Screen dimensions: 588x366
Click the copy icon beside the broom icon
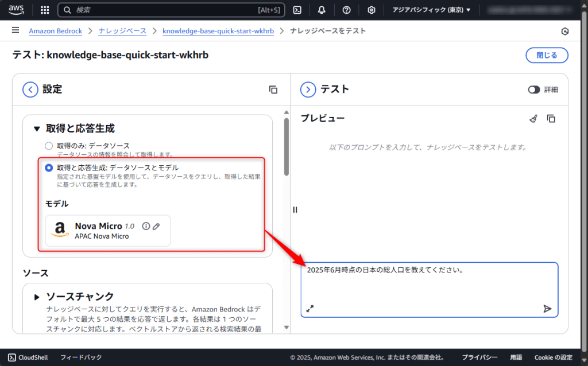pyautogui.click(x=551, y=119)
